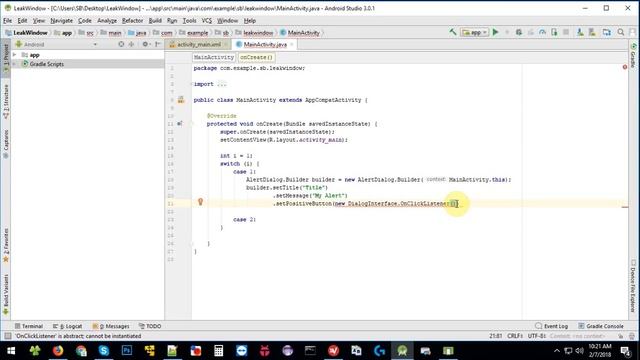Click tool window quick access icon
Screen dimensions: 640x360
click(7, 336)
